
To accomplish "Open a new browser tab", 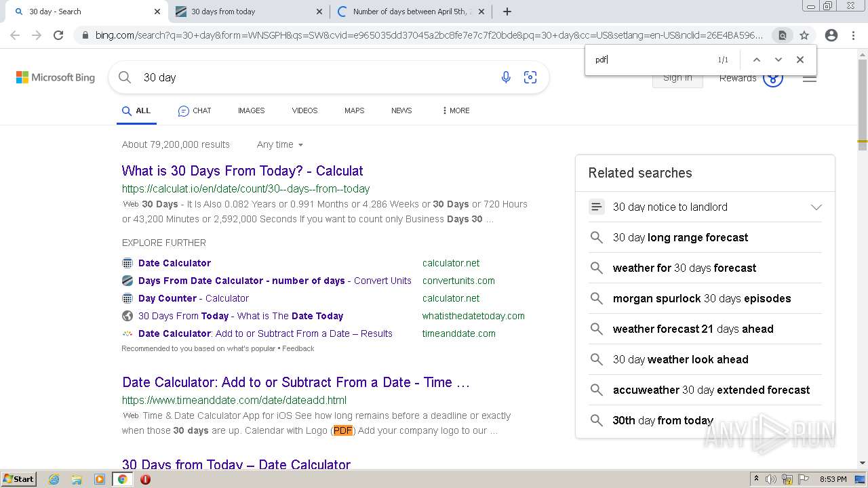I will tap(507, 12).
